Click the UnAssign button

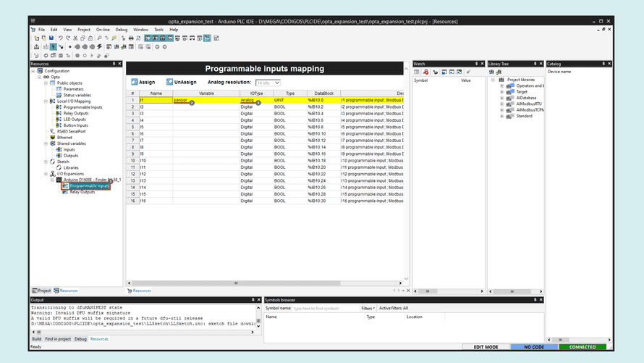(182, 83)
